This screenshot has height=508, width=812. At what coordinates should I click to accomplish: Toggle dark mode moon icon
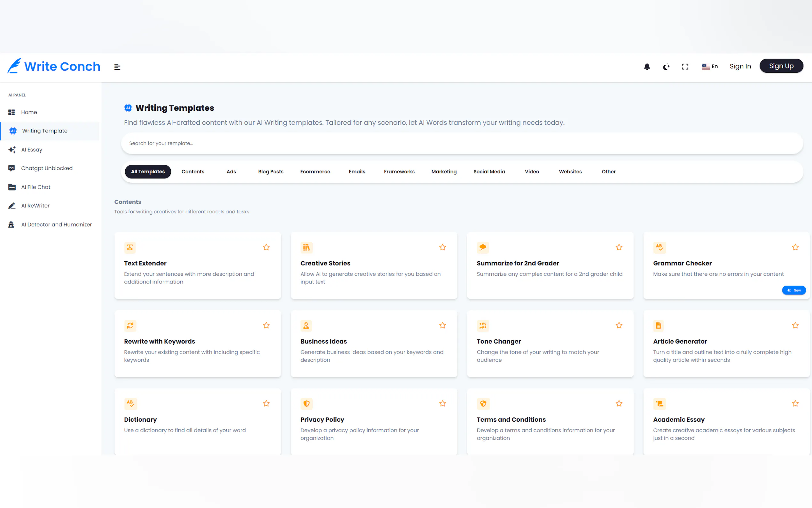[x=666, y=67]
